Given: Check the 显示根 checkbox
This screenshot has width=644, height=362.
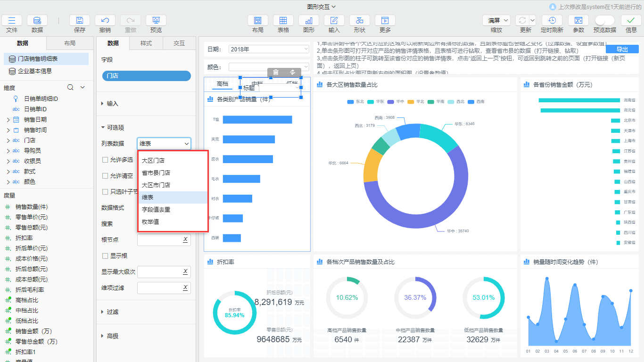Looking at the screenshot, I should pos(105,256).
